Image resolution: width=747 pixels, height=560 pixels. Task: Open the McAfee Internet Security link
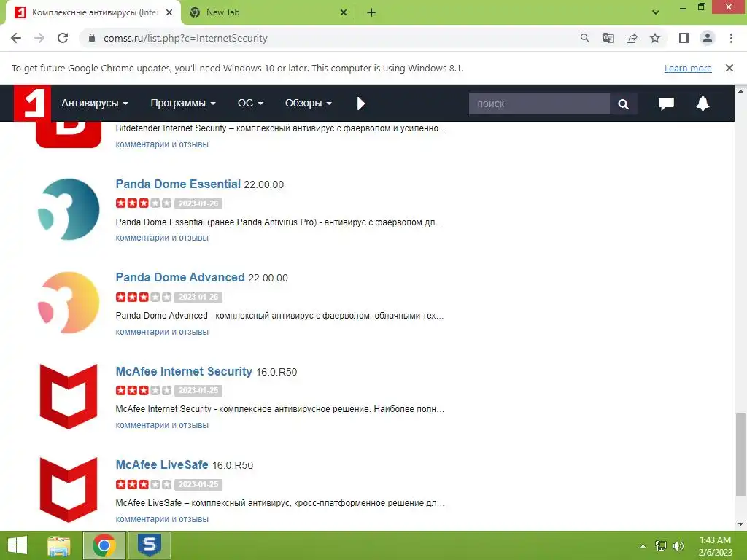184,371
